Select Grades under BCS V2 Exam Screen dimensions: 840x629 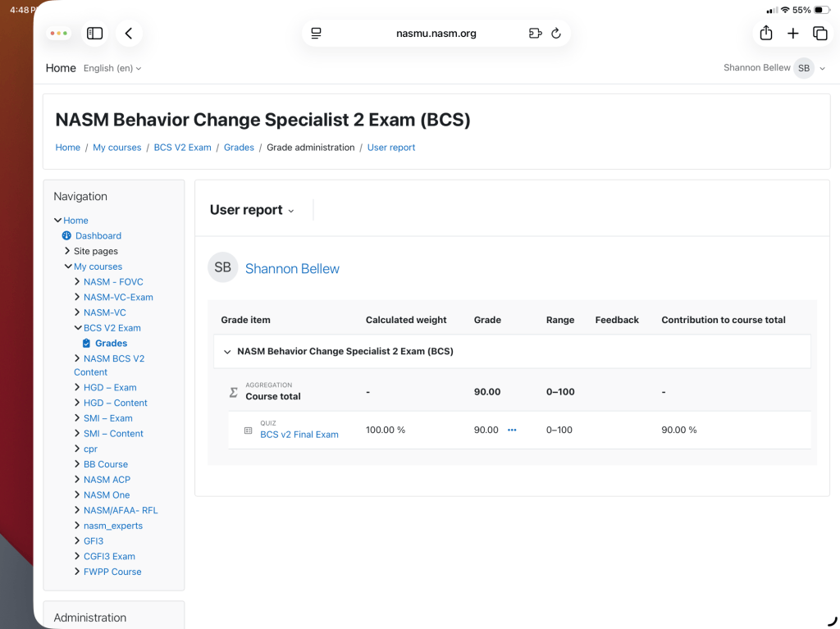click(x=111, y=343)
